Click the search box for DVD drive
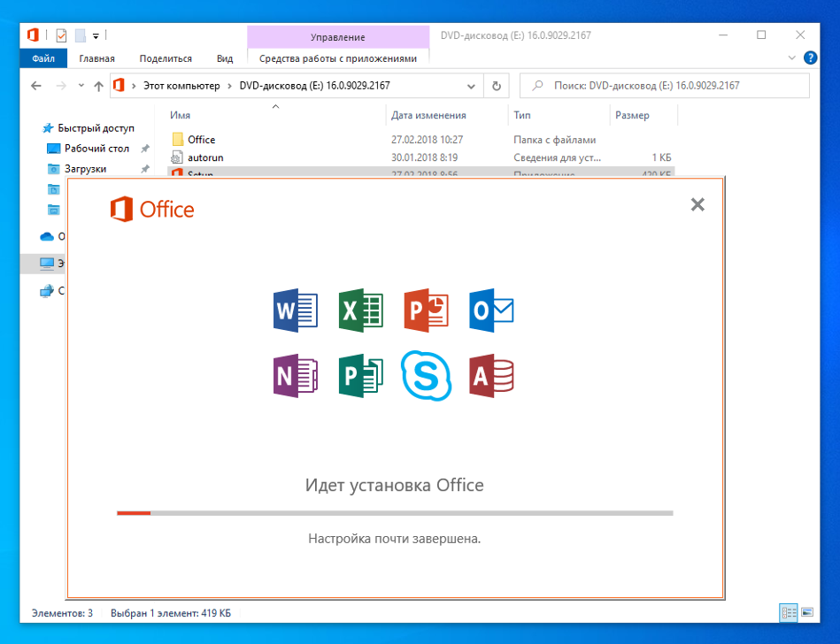This screenshot has height=644, width=840. click(664, 86)
